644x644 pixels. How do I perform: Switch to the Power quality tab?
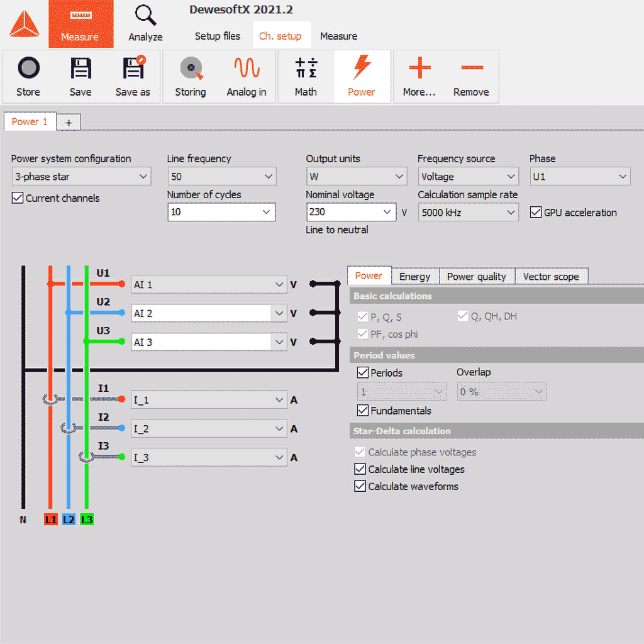point(476,277)
